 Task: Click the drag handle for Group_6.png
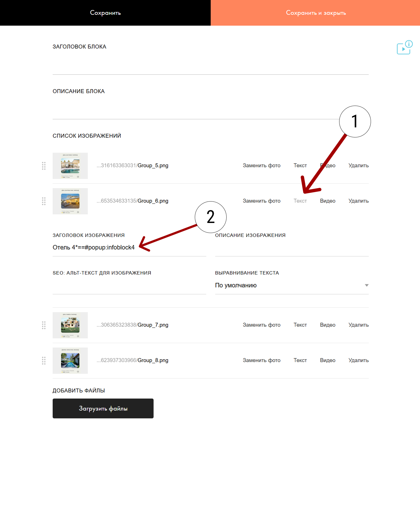(44, 201)
